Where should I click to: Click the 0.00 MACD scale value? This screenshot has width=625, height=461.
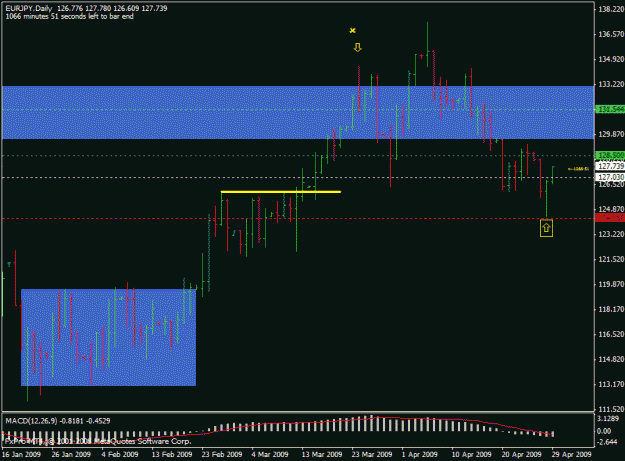click(x=604, y=431)
